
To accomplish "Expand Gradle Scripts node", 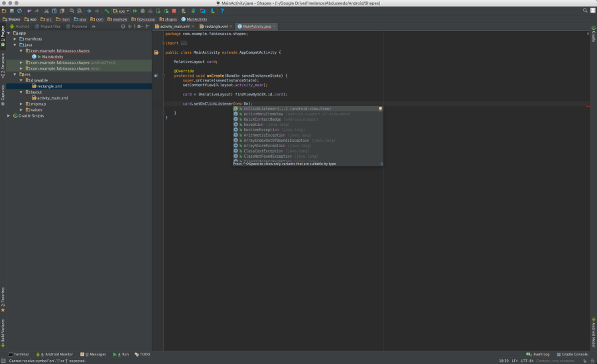I will click(9, 116).
